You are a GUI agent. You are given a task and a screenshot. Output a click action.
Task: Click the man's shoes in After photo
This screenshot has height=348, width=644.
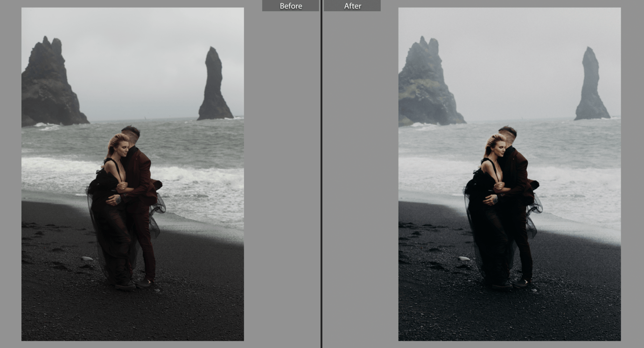click(x=522, y=283)
